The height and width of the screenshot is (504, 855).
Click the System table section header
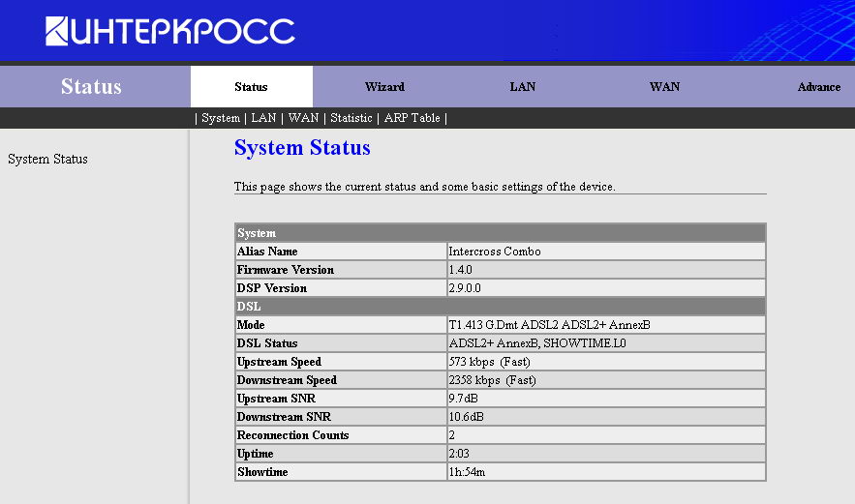point(500,233)
